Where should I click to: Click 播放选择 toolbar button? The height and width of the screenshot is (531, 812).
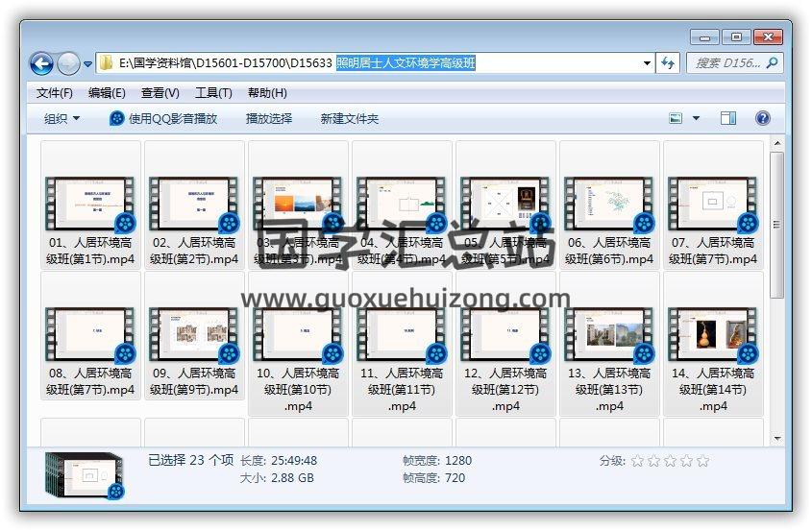[x=269, y=118]
